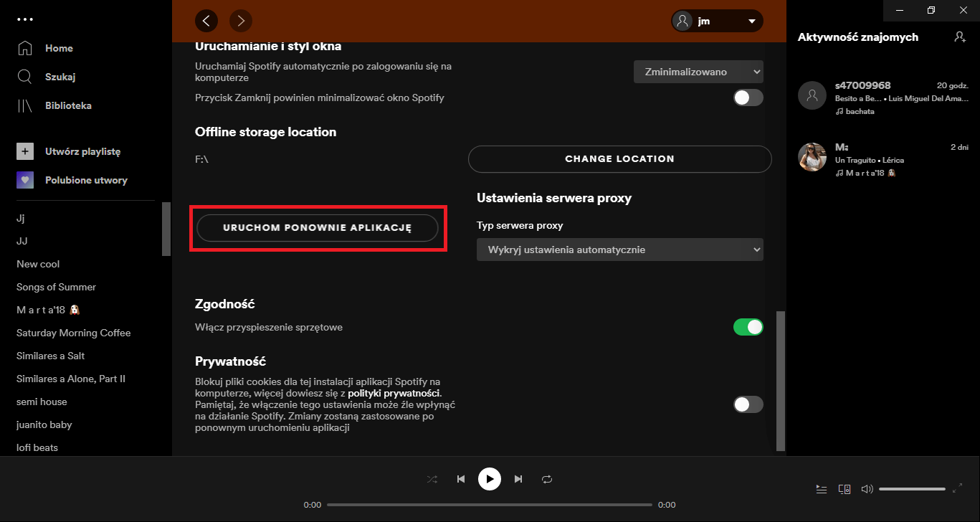This screenshot has height=522, width=980.
Task: Open Zminimalizowano startup dropdown
Action: pos(698,72)
